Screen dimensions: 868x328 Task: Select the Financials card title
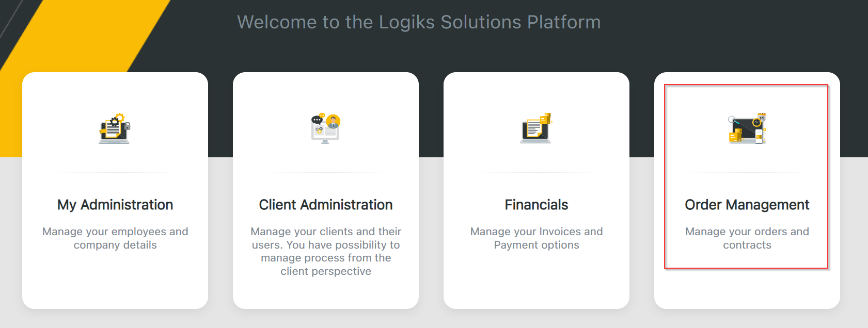536,205
